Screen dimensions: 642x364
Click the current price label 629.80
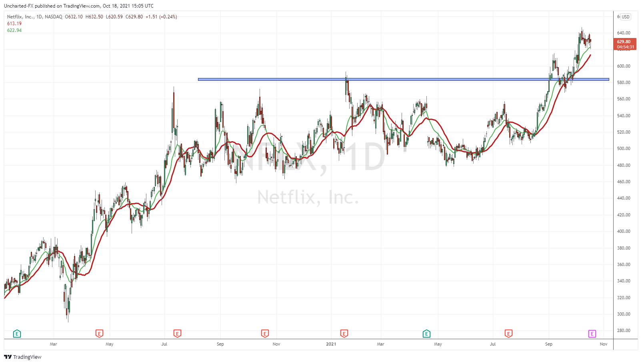624,42
